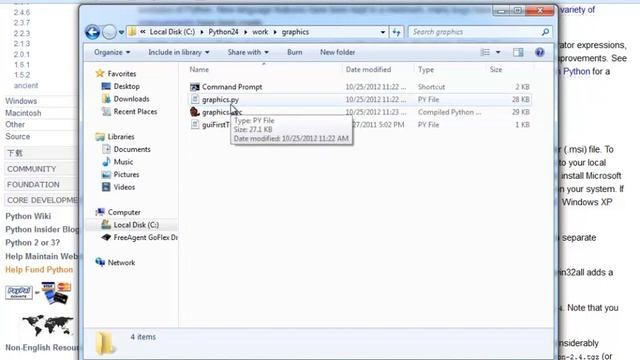Click the Command Prompt file name
This screenshot has height=360, width=640.
coord(232,87)
